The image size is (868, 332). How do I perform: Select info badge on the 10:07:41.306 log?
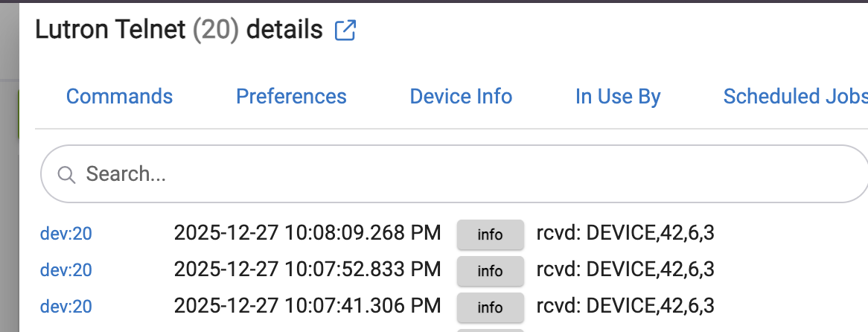pyautogui.click(x=490, y=307)
